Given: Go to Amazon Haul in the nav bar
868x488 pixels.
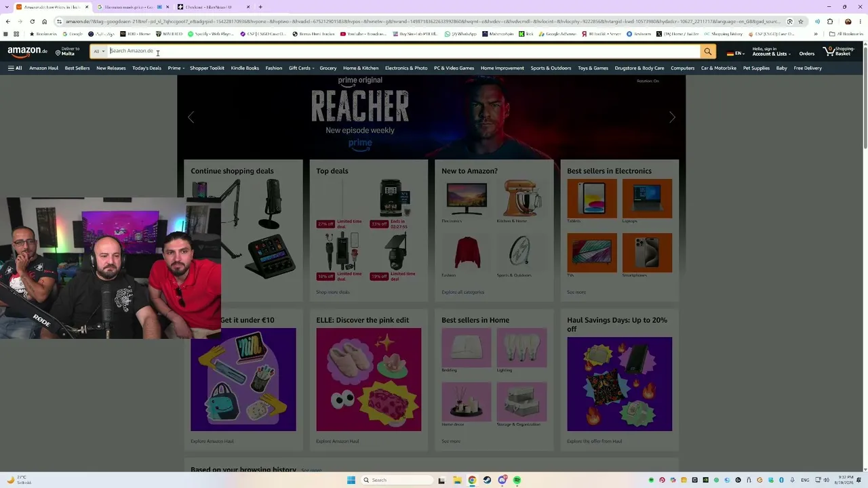Looking at the screenshot, I should (43, 68).
